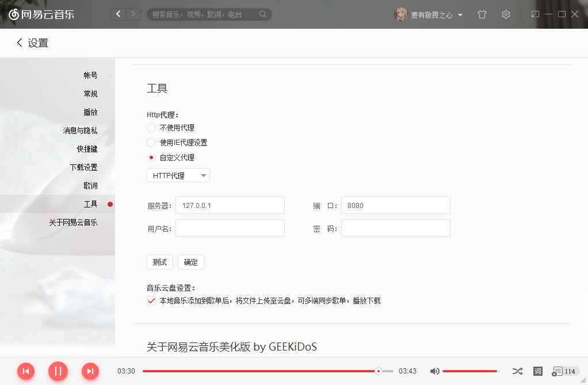Open settings via the gear icon

coord(506,14)
